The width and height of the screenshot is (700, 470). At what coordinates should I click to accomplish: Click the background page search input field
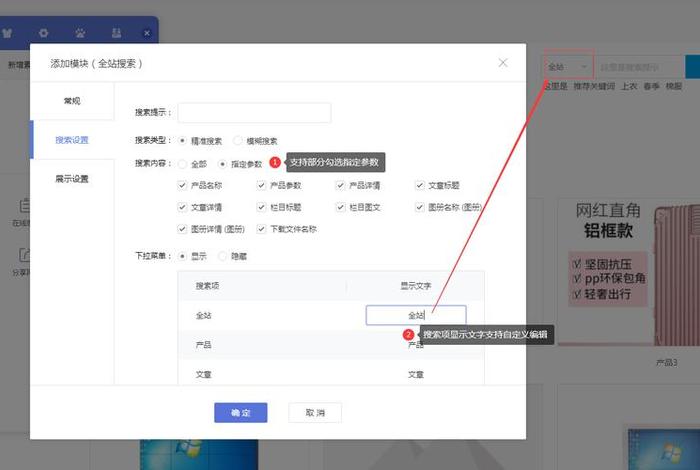(x=640, y=67)
